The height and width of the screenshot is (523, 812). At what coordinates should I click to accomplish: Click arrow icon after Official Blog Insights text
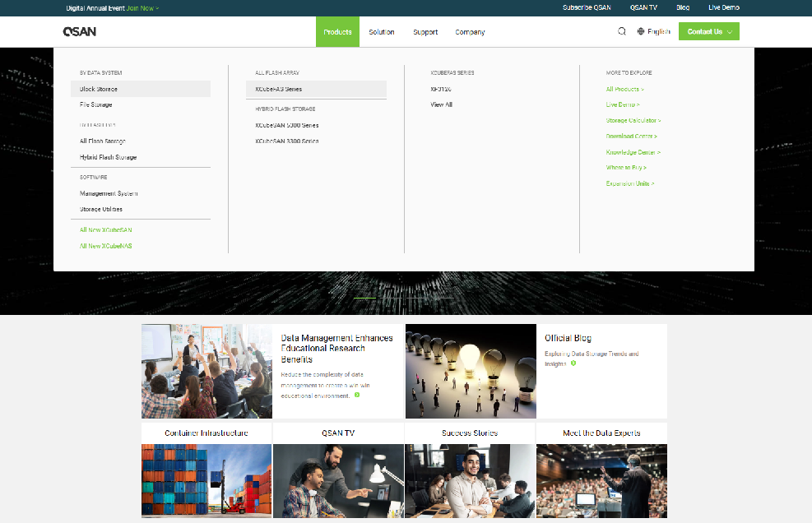573,363
